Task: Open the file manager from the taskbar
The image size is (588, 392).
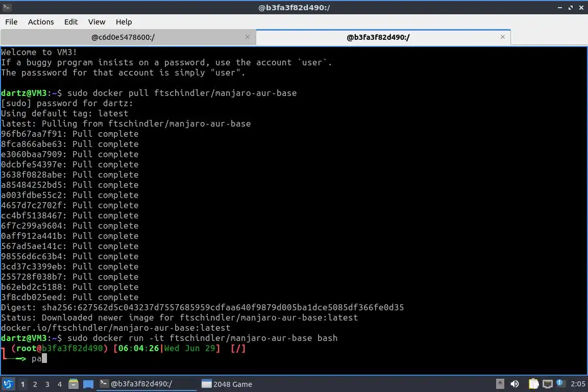Action: pyautogui.click(x=73, y=384)
